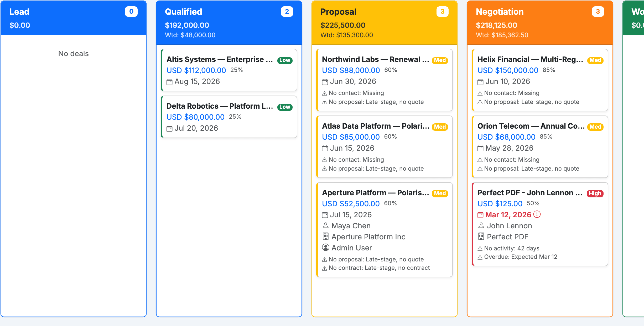Click calendar icon beside Jul 20, 2026
644x326 pixels.
pos(170,129)
